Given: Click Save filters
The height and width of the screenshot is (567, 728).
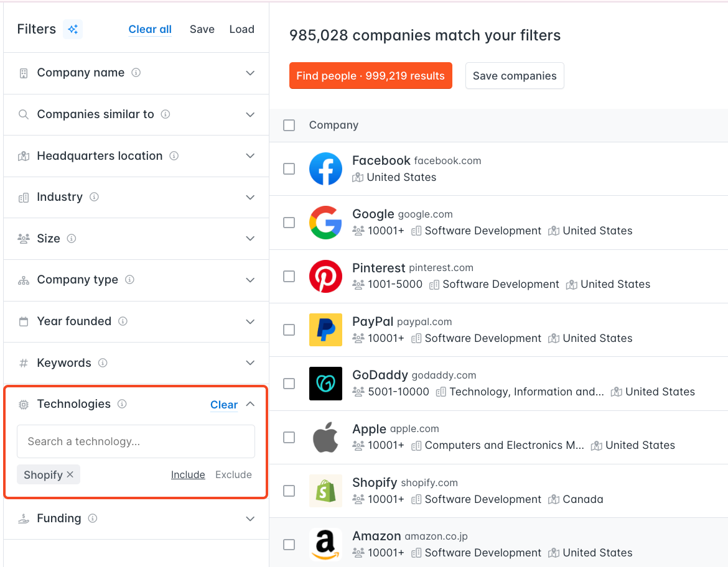Looking at the screenshot, I should 202,29.
